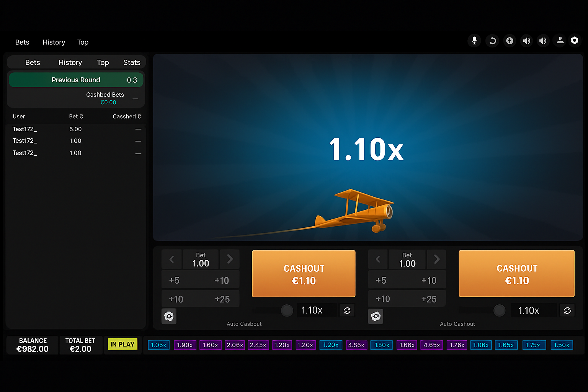Select the 4.56x result chip
This screenshot has width=588, height=392.
356,345
